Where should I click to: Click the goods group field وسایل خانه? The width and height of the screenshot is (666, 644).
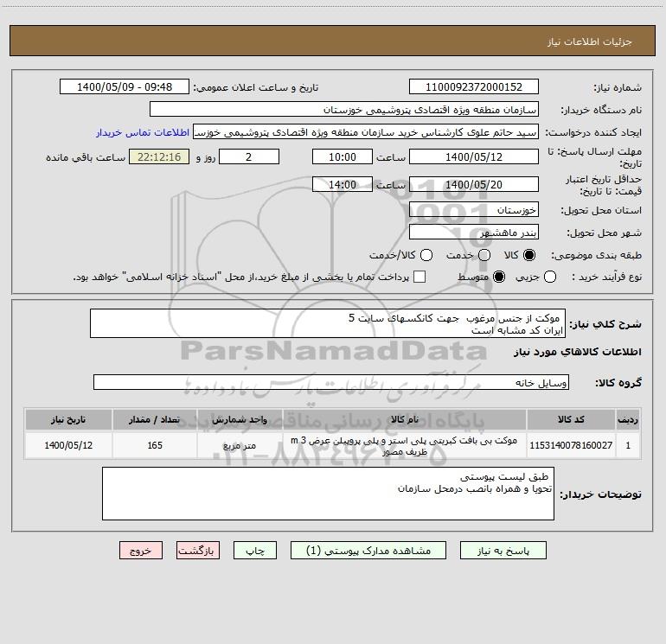click(331, 382)
